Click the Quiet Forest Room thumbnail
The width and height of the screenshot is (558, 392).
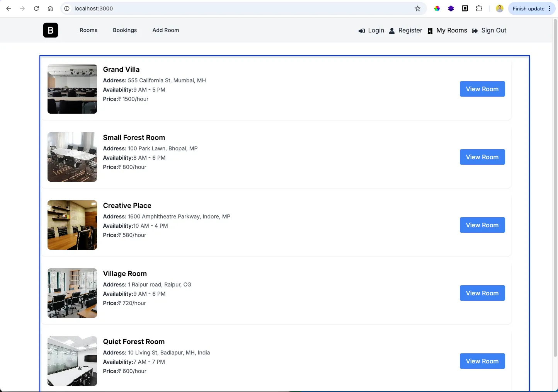tap(72, 361)
